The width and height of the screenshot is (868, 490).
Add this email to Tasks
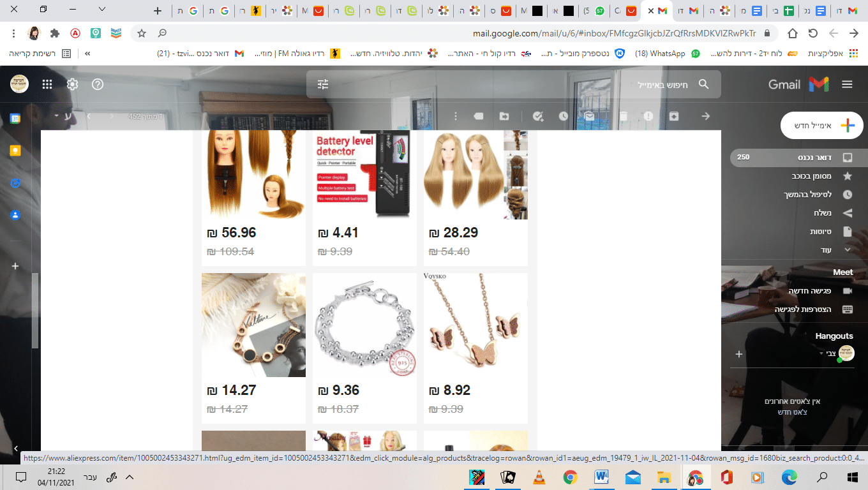pyautogui.click(x=538, y=116)
